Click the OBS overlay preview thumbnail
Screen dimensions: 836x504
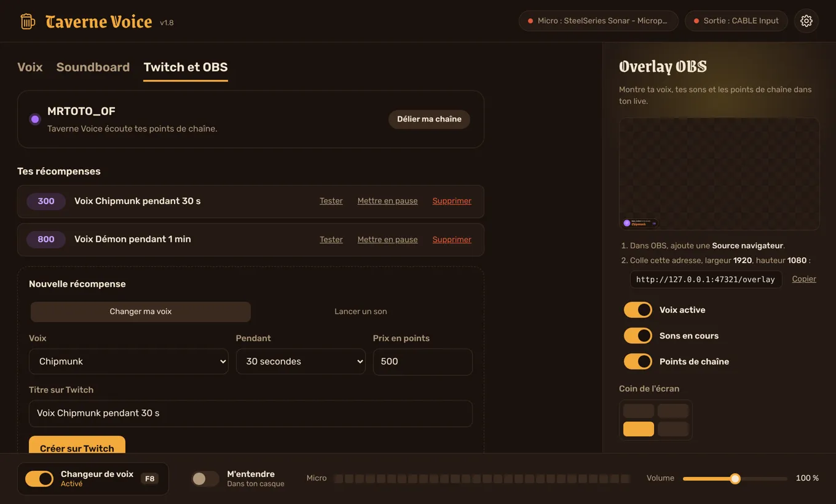[x=719, y=174]
